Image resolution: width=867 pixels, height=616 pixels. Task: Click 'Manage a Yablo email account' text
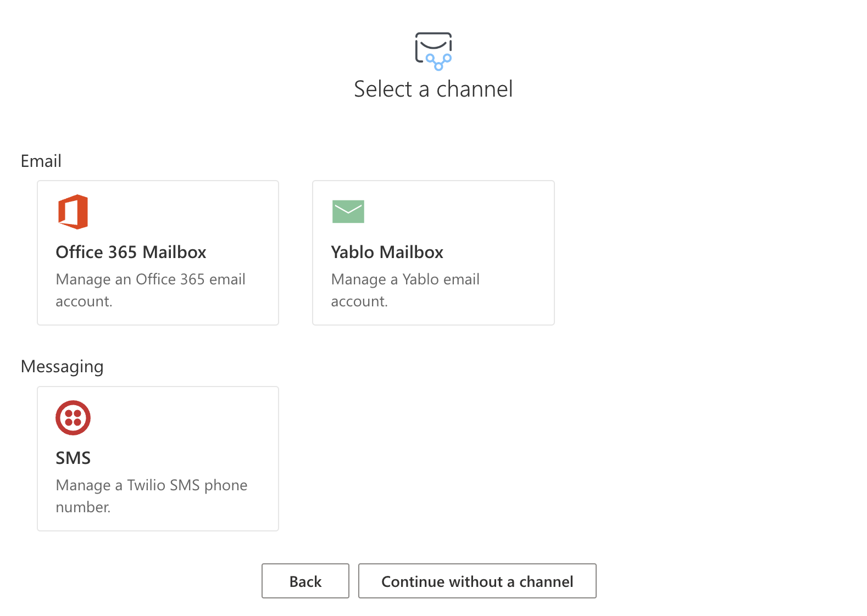point(405,290)
